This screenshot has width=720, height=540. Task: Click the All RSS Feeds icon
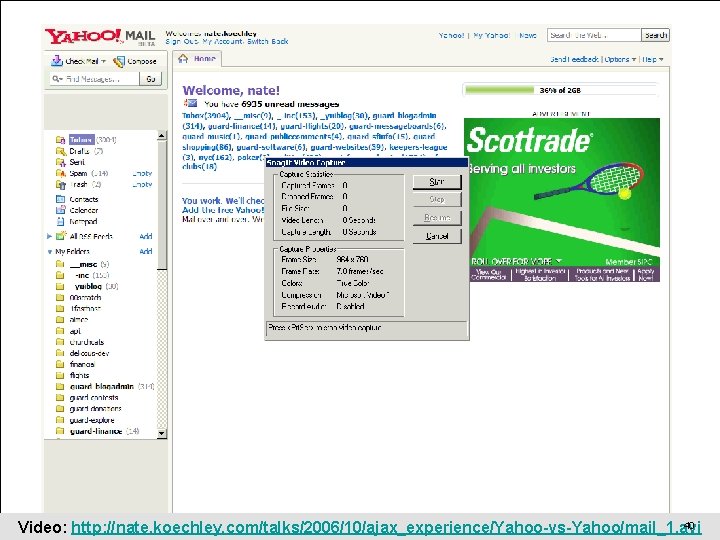61,236
